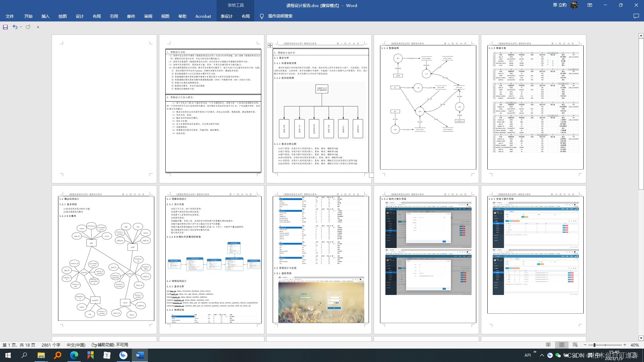Click the 2861 个字 word count
The image size is (644, 362).
coord(51,345)
